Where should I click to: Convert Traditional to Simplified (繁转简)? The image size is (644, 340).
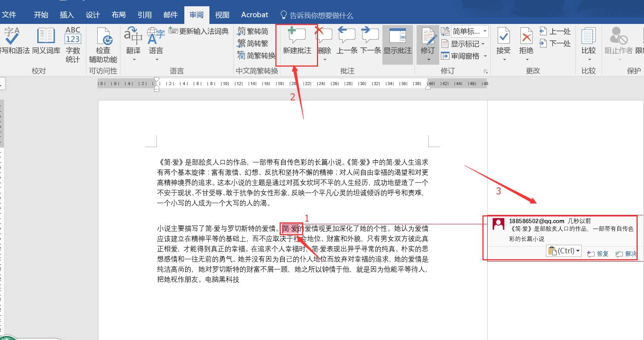[x=253, y=31]
